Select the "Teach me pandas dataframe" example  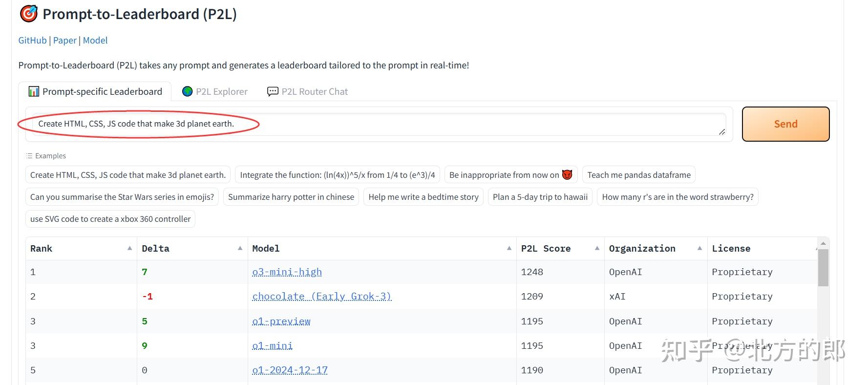pyautogui.click(x=638, y=175)
